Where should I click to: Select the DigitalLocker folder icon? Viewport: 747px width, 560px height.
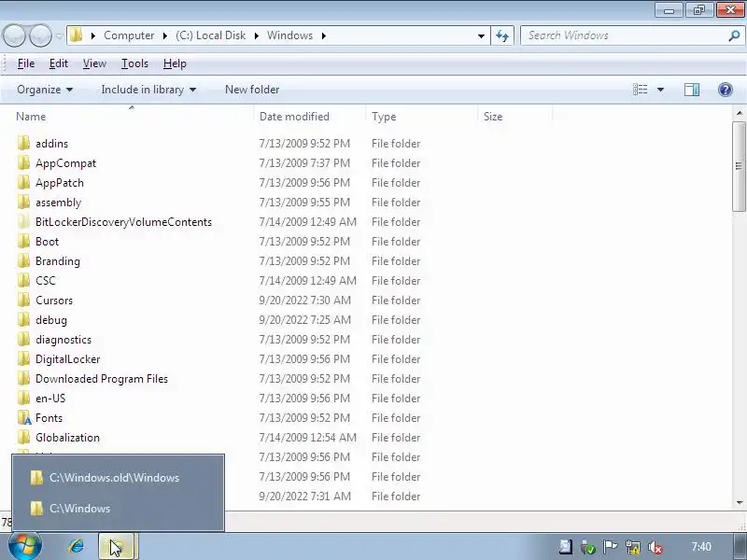pyautogui.click(x=23, y=358)
